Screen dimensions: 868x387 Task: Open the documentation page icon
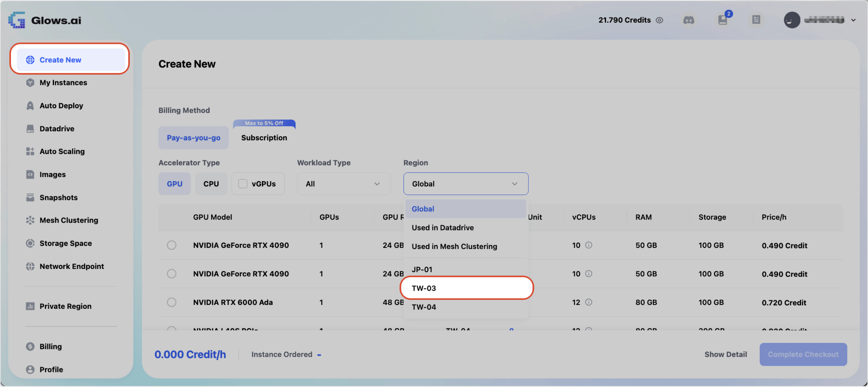[x=756, y=20]
